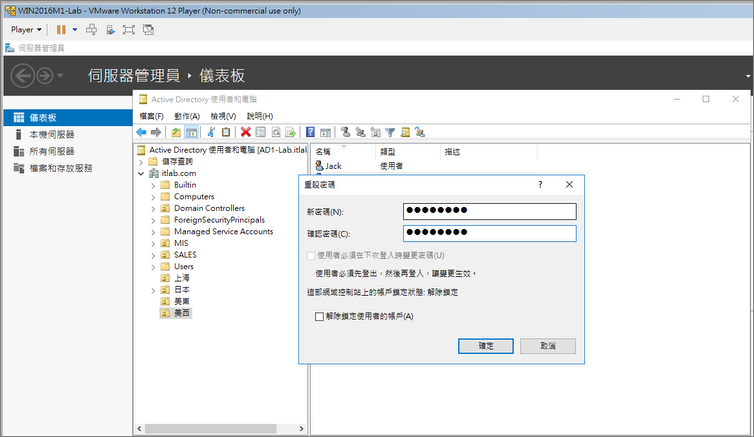754x437 pixels.
Task: Select the 美西 organizational unit
Action: [x=176, y=313]
